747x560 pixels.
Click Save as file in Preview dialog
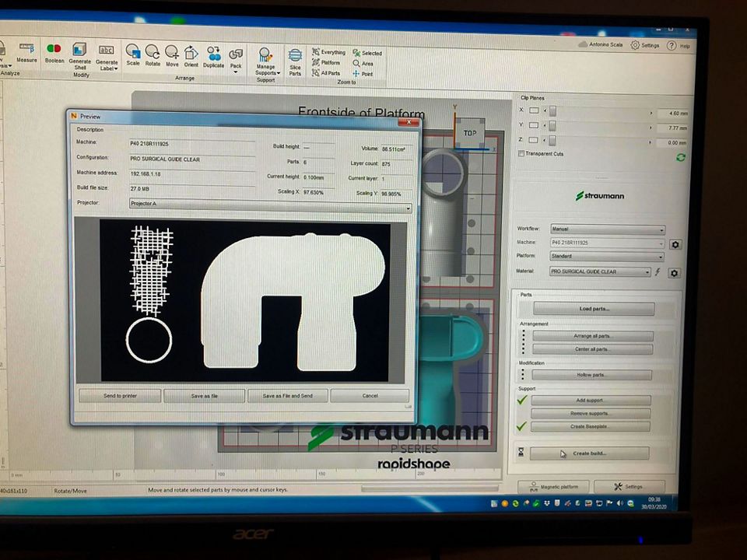point(205,396)
